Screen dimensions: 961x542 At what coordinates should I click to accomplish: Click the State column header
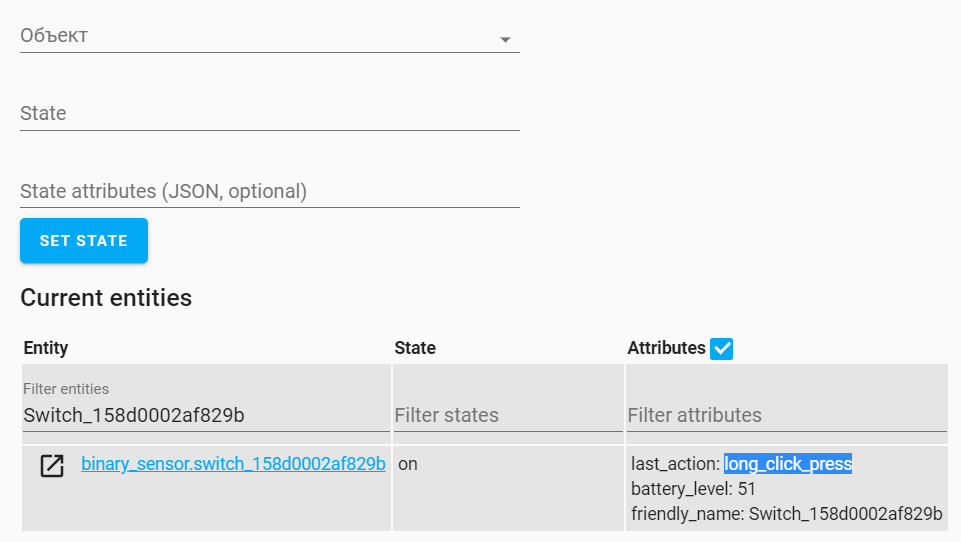[x=415, y=348]
